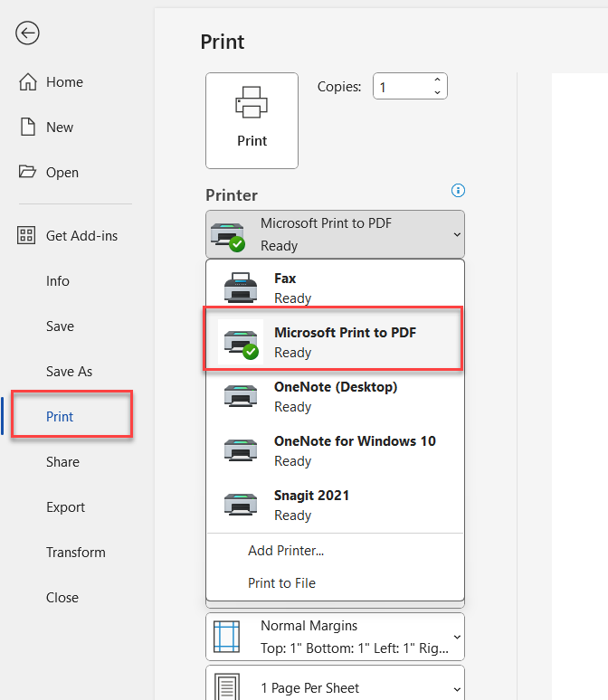
Task: Select the Open label in sidebar
Action: [x=62, y=173]
